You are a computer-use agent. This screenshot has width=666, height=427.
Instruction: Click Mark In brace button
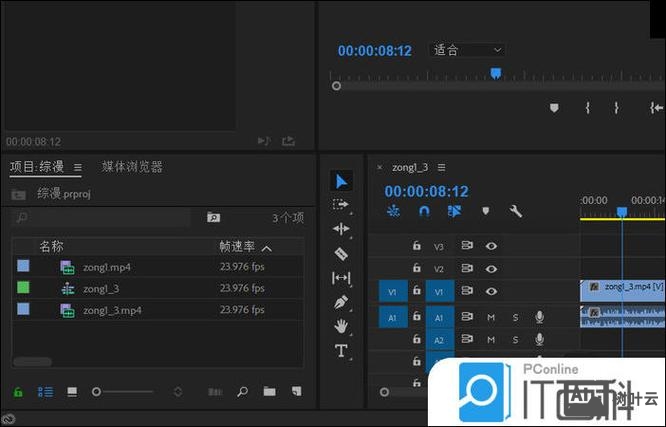click(587, 108)
